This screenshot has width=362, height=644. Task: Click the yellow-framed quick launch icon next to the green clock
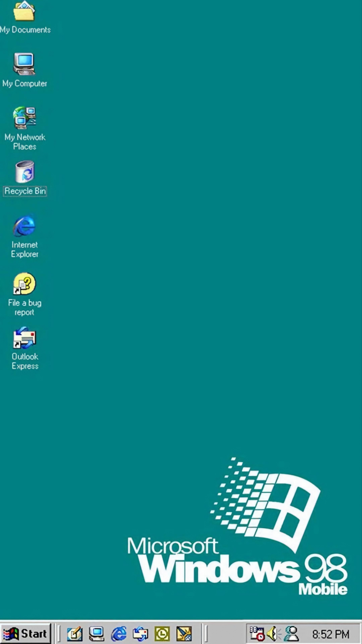(x=184, y=634)
